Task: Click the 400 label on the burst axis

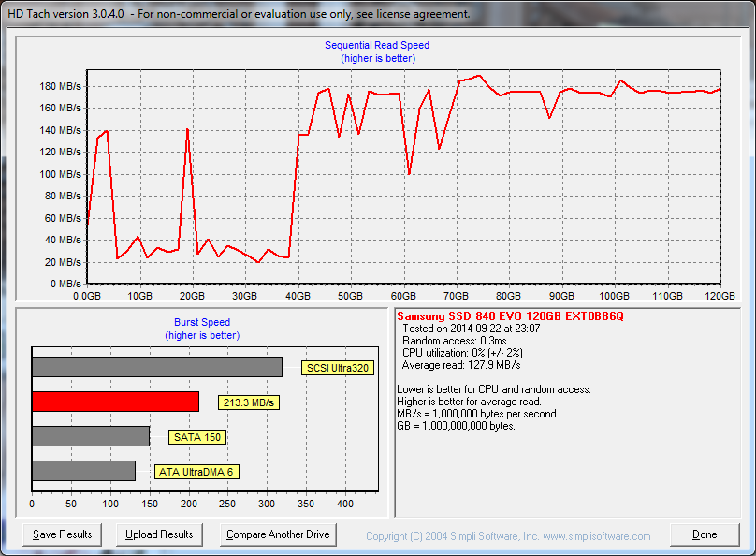Action: [345, 504]
